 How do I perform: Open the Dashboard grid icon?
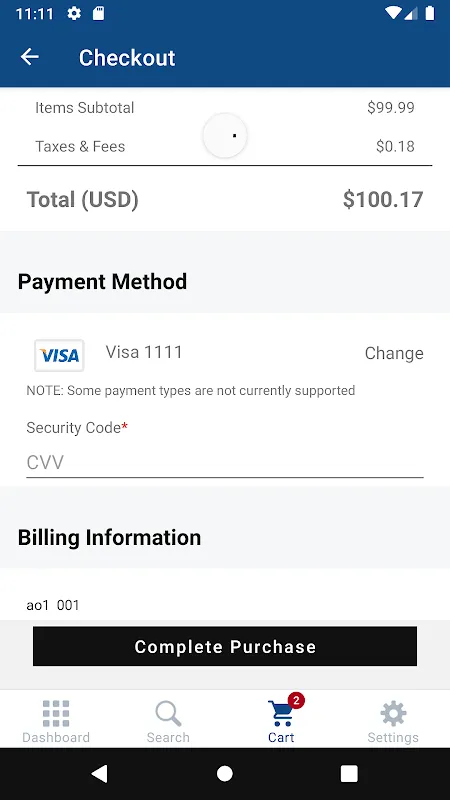click(56, 713)
